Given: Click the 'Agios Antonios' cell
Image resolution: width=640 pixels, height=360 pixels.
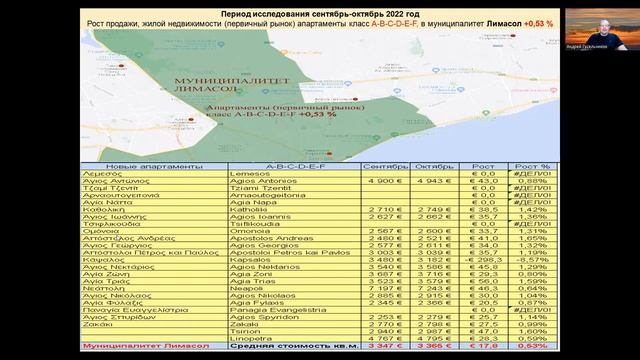Looking at the screenshot, I should [295, 181].
